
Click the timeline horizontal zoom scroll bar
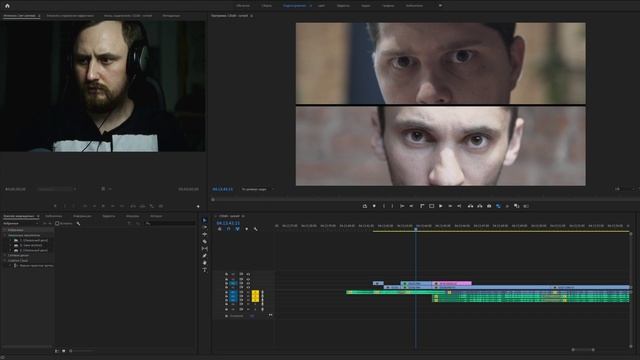click(x=583, y=350)
